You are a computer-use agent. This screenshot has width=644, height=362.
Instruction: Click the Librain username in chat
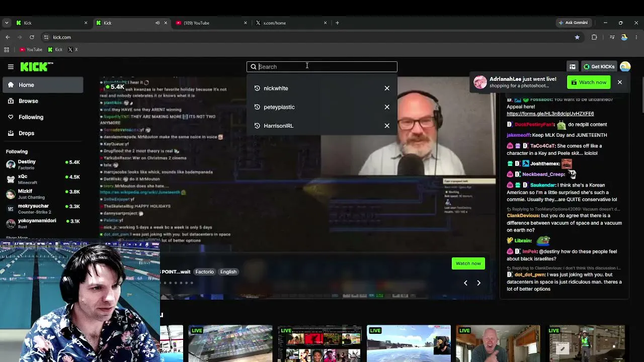pyautogui.click(x=523, y=241)
